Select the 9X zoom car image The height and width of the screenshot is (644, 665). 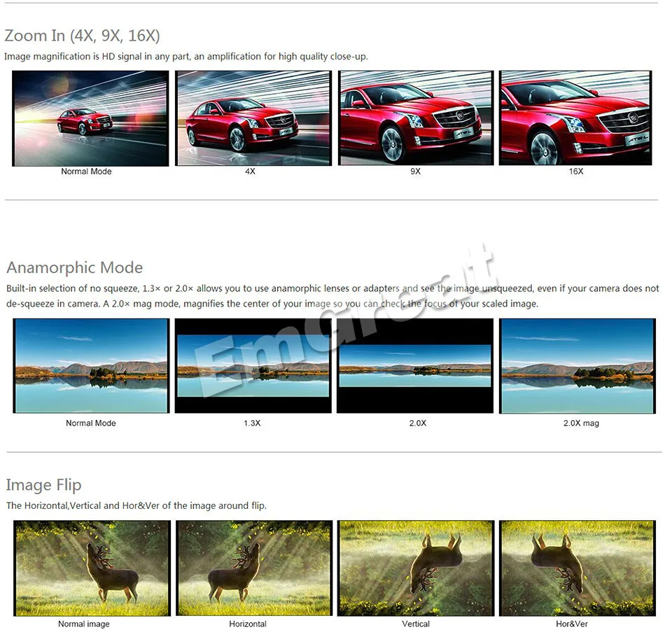pyautogui.click(x=416, y=118)
